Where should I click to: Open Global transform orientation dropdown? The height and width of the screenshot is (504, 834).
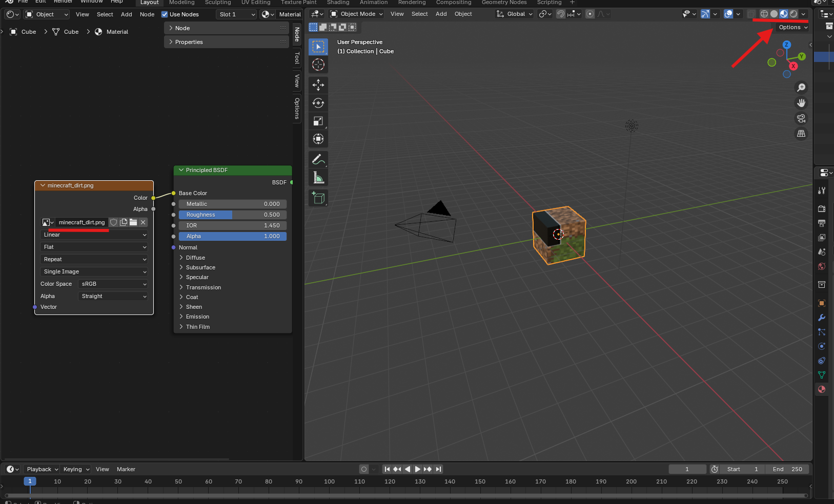point(515,14)
